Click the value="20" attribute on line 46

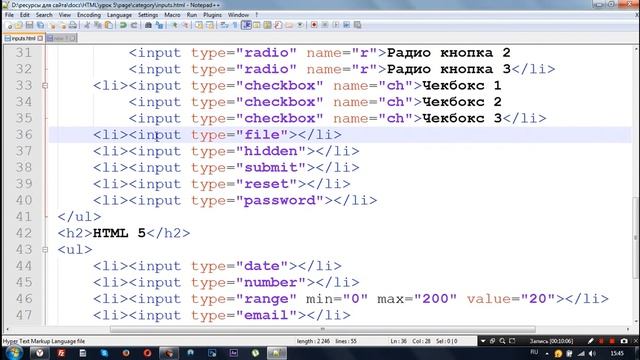[511, 299]
